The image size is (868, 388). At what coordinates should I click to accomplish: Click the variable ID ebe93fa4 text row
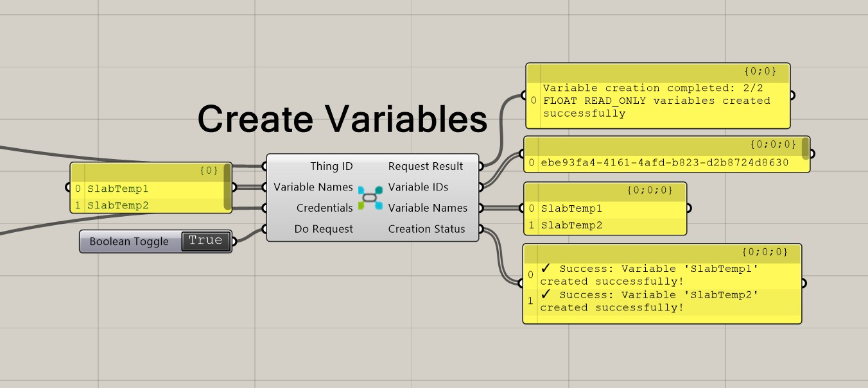point(664,163)
